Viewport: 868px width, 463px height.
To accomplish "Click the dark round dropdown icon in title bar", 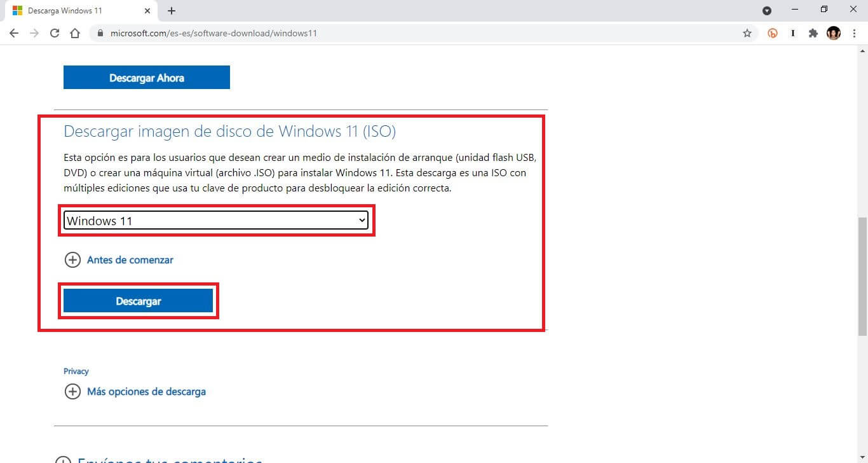I will 767,11.
